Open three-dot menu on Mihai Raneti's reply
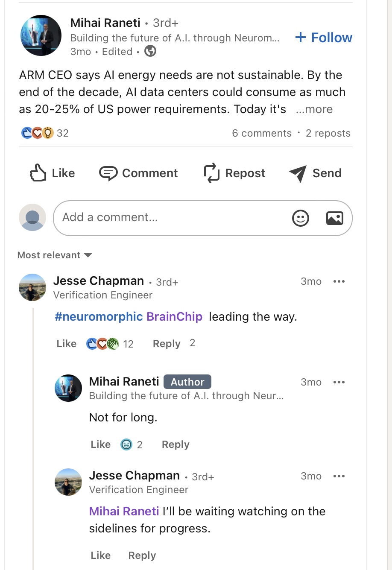 click(339, 383)
